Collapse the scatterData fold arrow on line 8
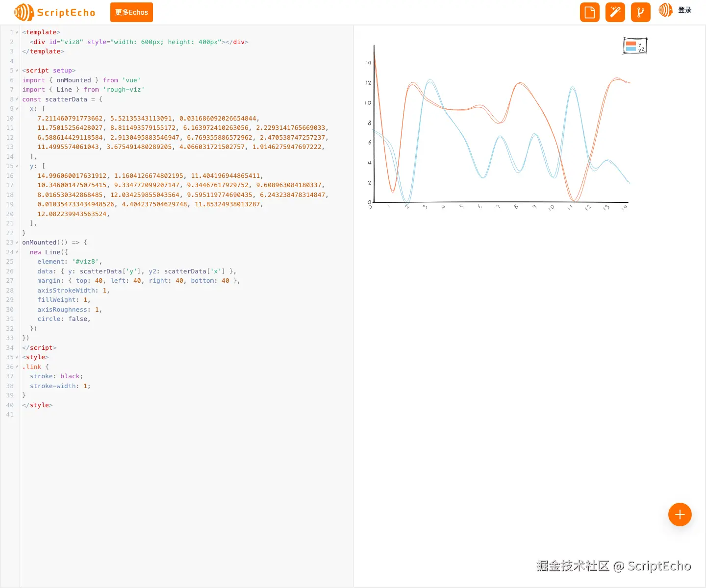The width and height of the screenshot is (706, 588). pyautogui.click(x=17, y=99)
